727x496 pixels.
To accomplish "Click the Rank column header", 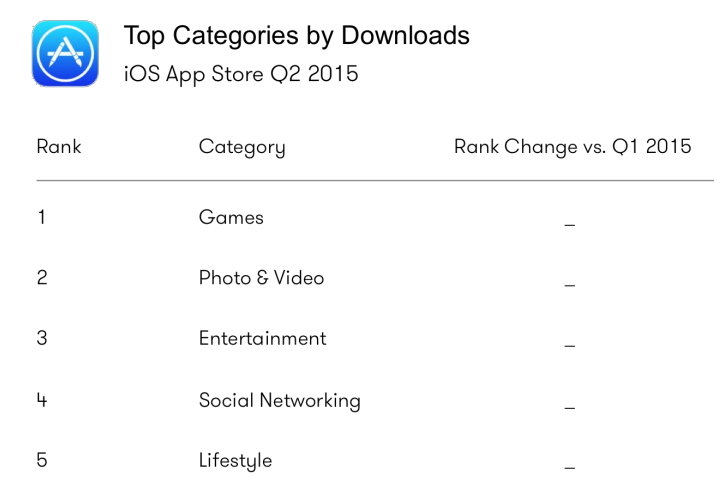I will tap(59, 147).
